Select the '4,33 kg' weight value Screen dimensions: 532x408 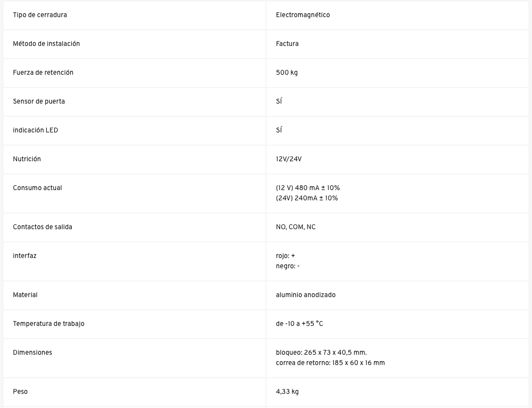(287, 392)
